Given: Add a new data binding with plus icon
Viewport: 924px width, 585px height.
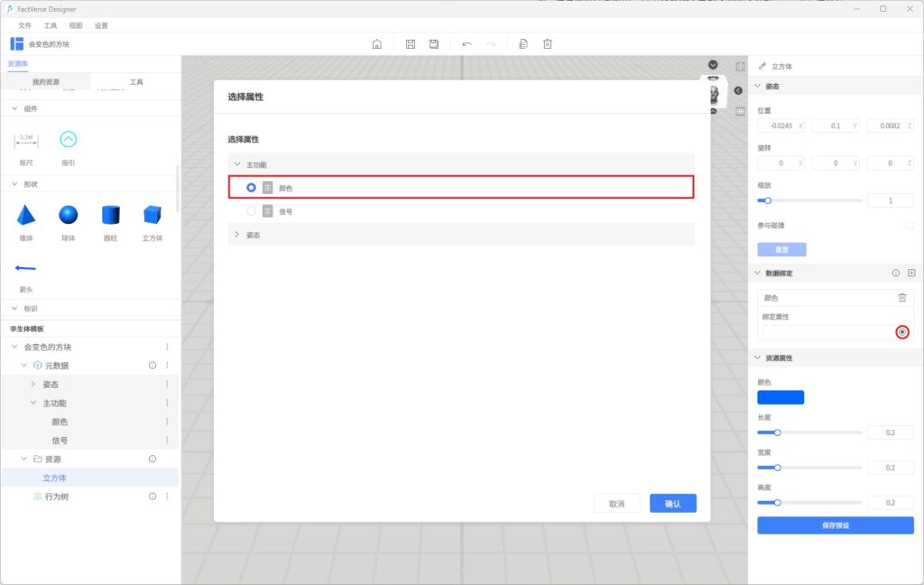Looking at the screenshot, I should pos(911,273).
